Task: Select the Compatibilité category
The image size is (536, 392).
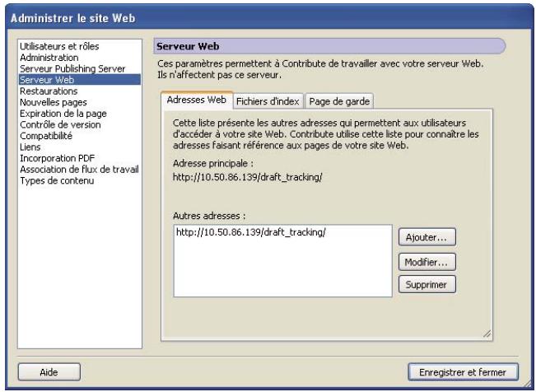Action: (x=80, y=136)
